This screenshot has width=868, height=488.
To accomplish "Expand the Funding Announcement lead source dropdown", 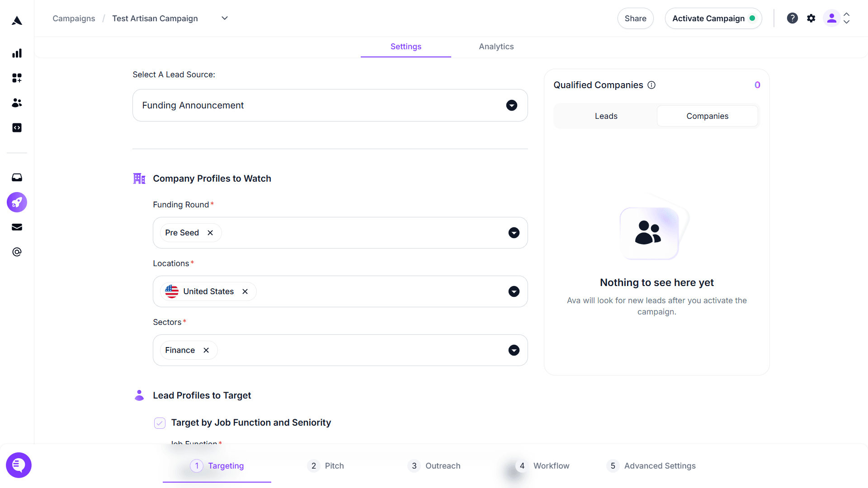I will click(x=511, y=105).
